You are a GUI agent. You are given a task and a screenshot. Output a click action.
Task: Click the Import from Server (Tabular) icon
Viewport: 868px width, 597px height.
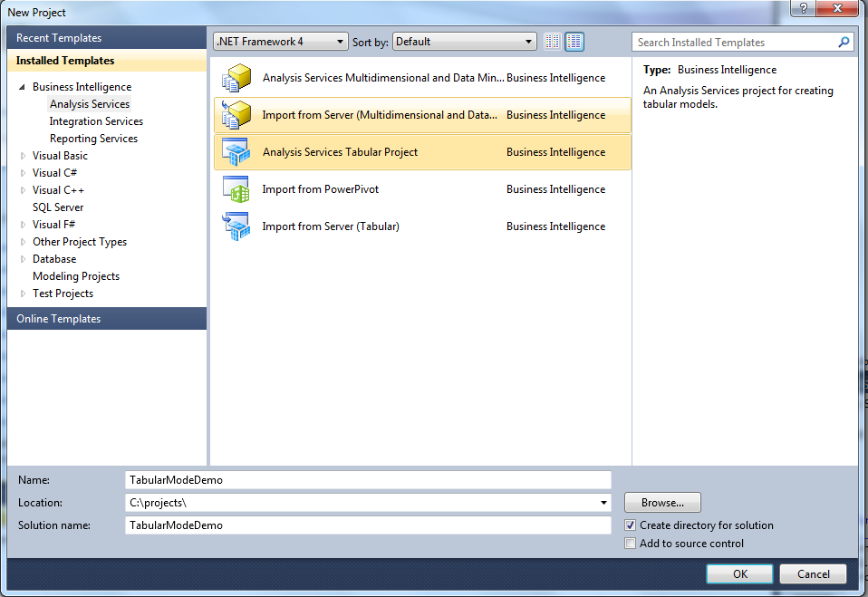coord(236,226)
